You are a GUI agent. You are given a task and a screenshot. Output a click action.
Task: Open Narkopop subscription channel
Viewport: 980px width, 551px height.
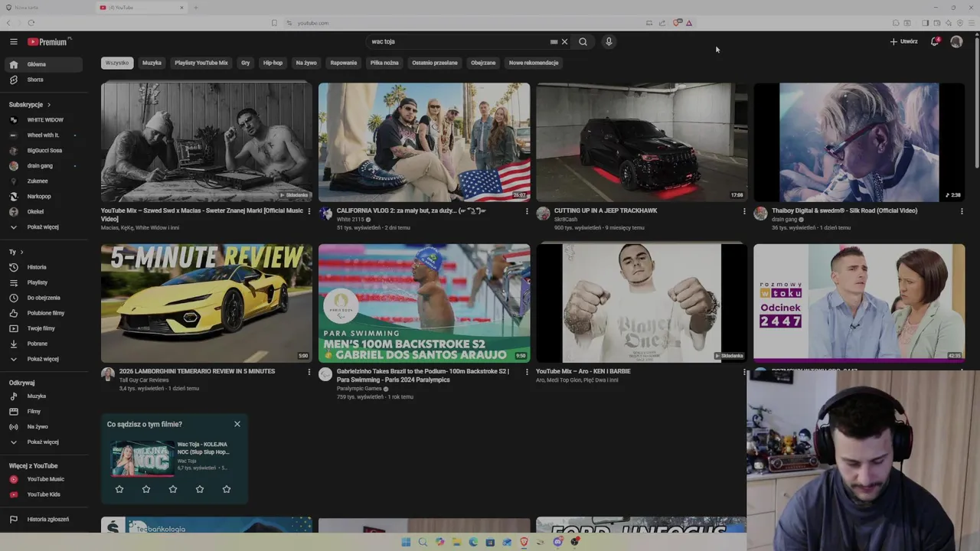tap(43, 197)
